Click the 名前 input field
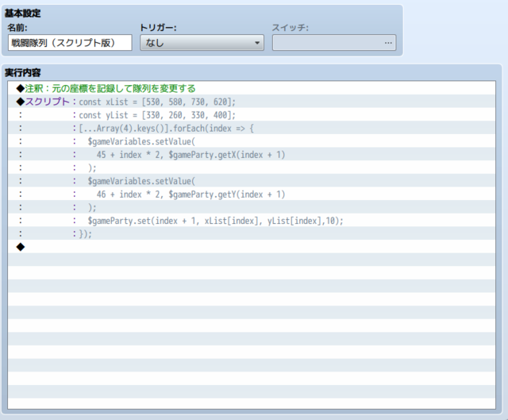This screenshot has height=420, width=508. tap(70, 42)
